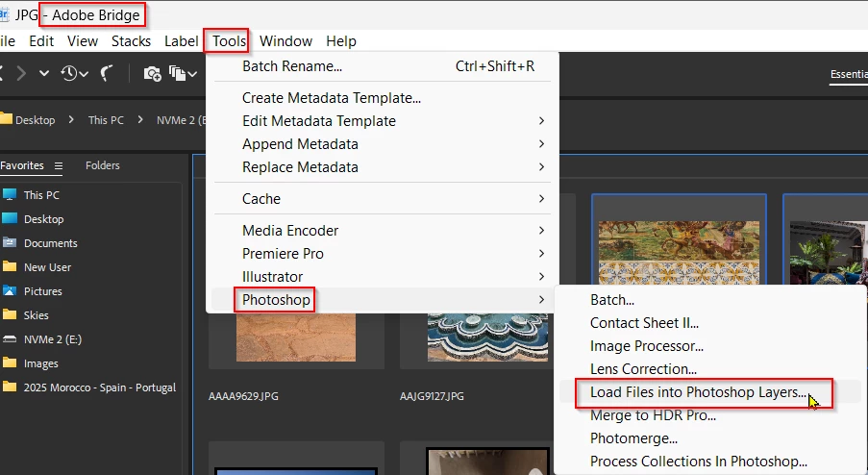
Task: Click the Documents folder icon in Favorites
Action: pos(10,242)
